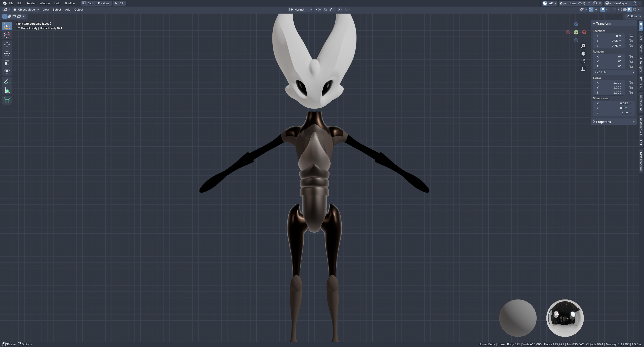Set selection mode to Invert
The width and height of the screenshot is (644, 347).
(19, 16)
